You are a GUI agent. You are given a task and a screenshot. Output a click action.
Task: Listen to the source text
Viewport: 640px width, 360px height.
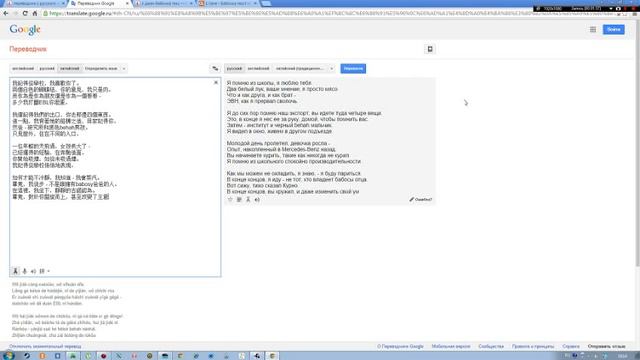coord(33,271)
